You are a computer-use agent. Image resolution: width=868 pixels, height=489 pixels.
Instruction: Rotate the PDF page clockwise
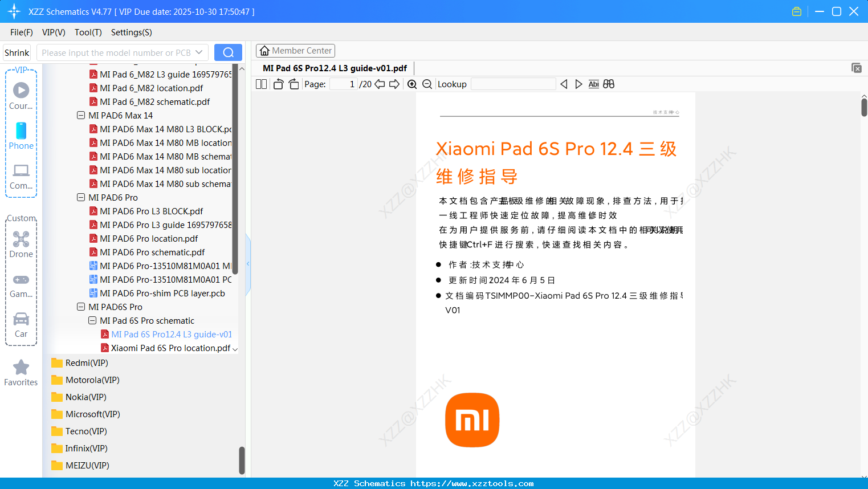293,84
